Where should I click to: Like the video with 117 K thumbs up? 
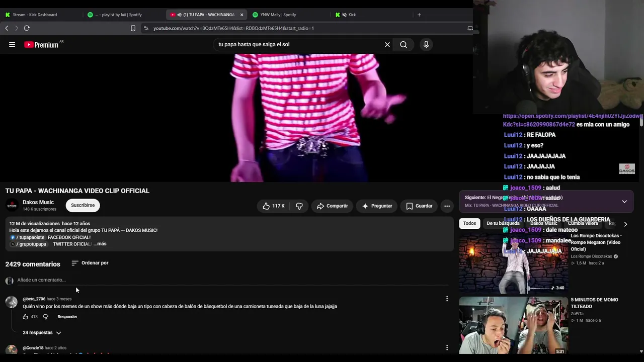[273, 206]
